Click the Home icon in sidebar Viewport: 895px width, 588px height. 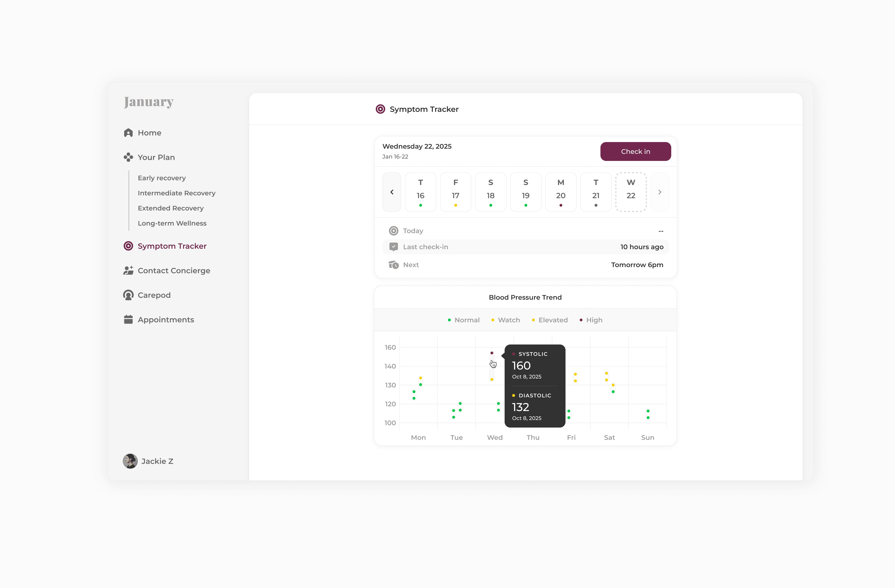(128, 133)
